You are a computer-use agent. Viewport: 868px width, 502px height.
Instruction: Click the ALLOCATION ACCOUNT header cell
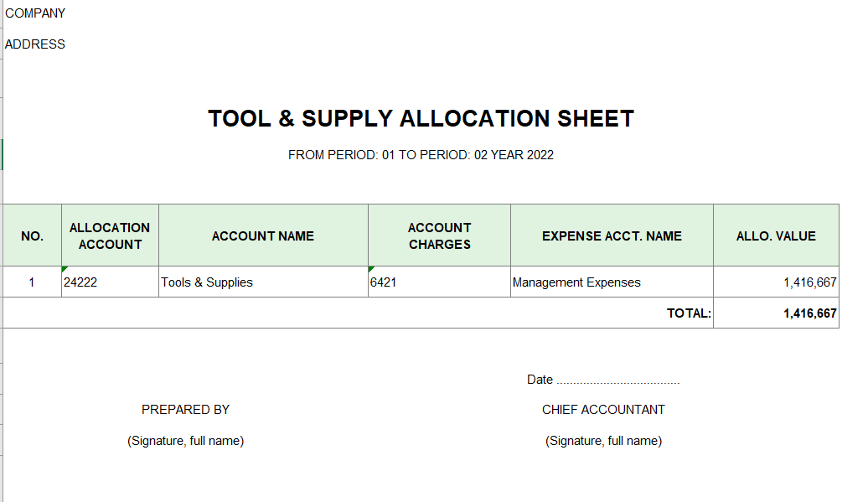(x=110, y=235)
